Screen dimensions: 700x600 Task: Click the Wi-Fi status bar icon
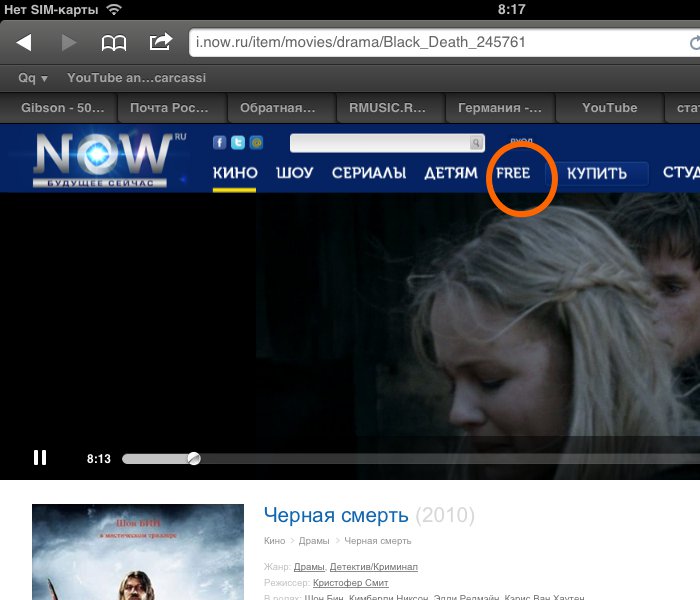(x=114, y=9)
